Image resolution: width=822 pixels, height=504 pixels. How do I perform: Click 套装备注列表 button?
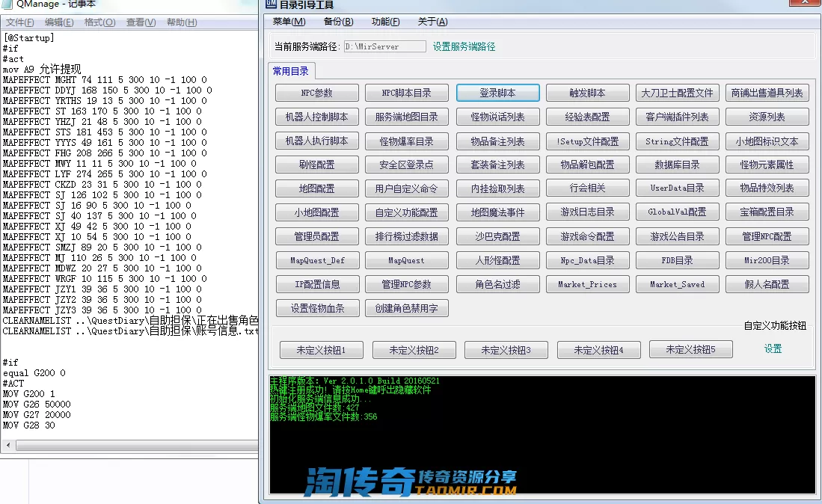coord(498,165)
